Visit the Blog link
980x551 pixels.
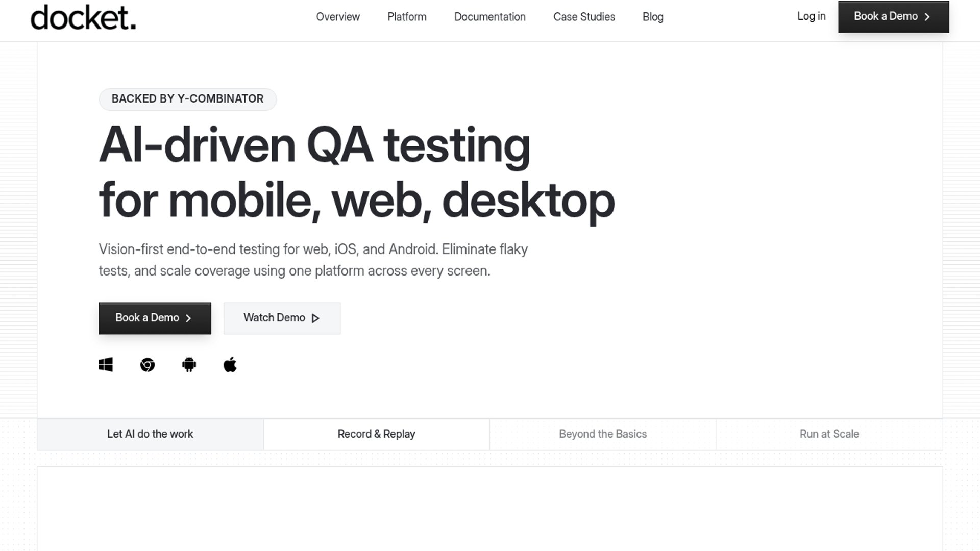click(653, 17)
